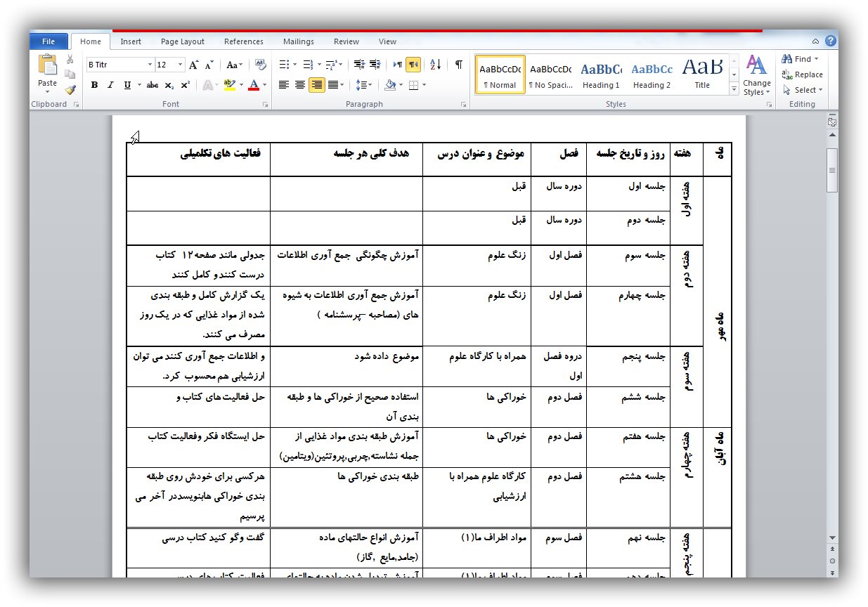
Task: Shrink font size with the smaller A
Action: pyautogui.click(x=209, y=65)
